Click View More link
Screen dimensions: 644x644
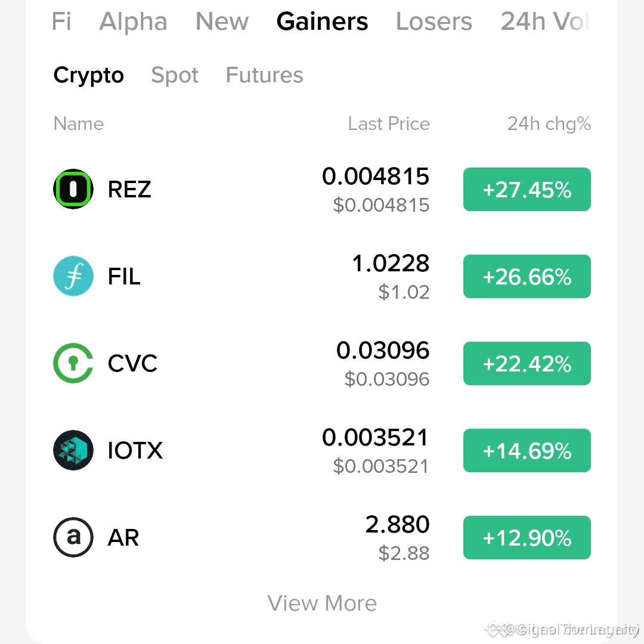click(x=322, y=603)
